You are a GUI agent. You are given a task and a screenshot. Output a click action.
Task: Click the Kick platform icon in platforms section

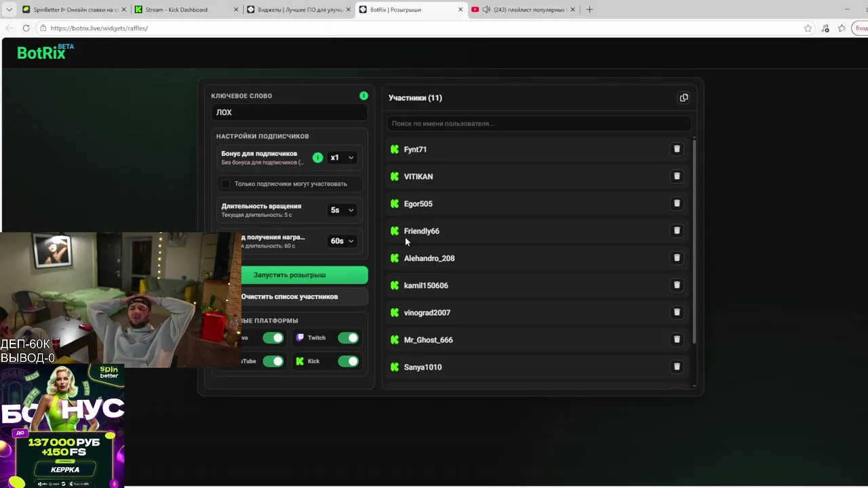point(300,361)
